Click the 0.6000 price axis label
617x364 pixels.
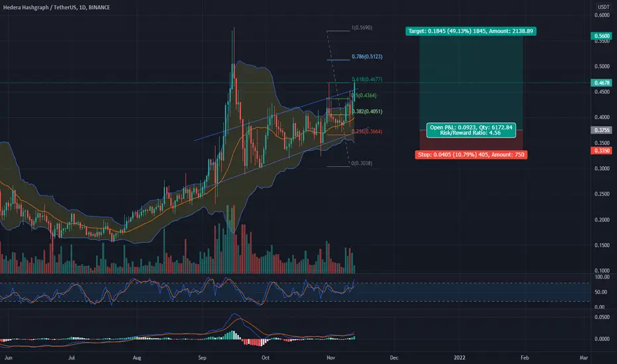[602, 15]
